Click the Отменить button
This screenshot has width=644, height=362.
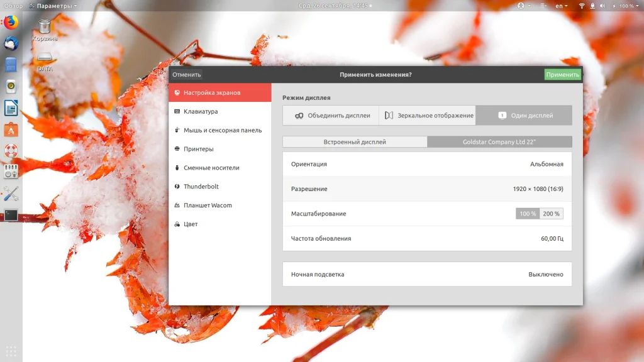pyautogui.click(x=186, y=74)
